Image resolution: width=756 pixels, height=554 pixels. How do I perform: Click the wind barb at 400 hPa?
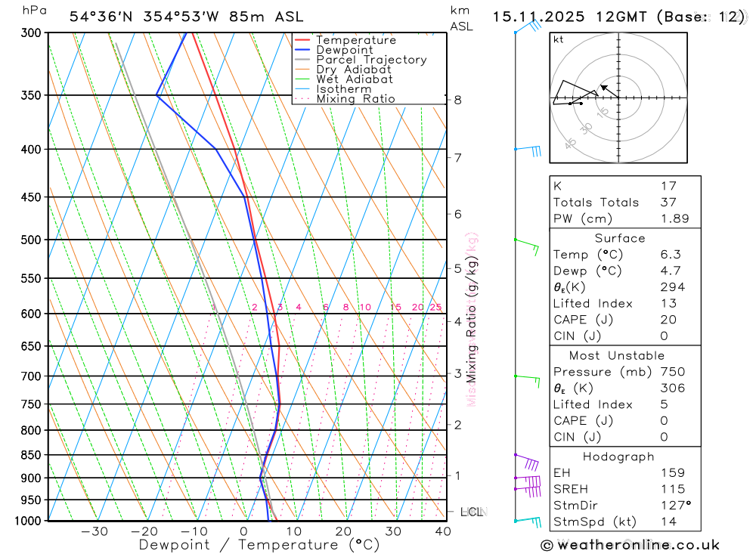click(528, 150)
